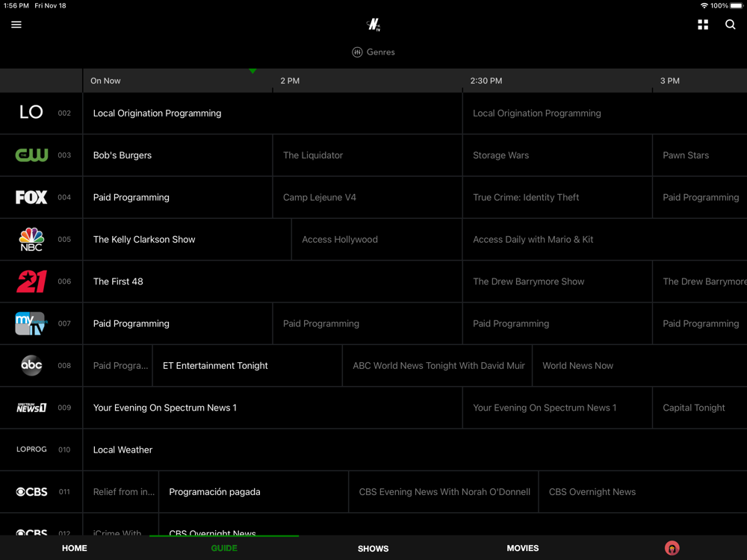Select the abc channel 008 logo

click(x=31, y=365)
